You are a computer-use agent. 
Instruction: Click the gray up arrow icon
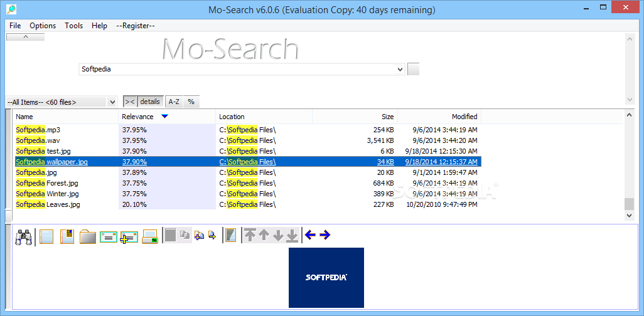264,234
